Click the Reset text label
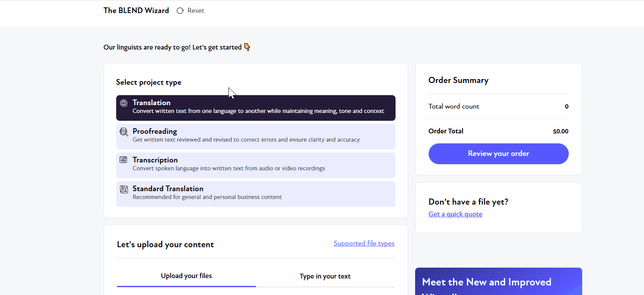 (196, 10)
